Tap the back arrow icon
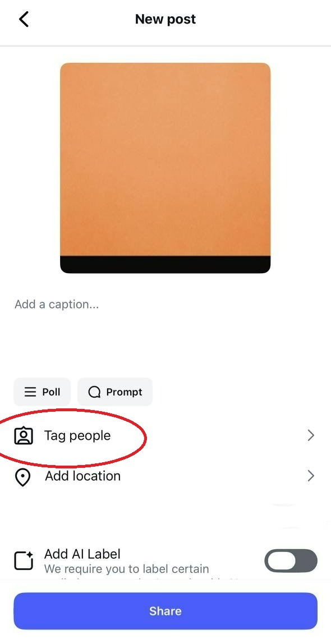The height and width of the screenshot is (644, 331). click(x=24, y=19)
